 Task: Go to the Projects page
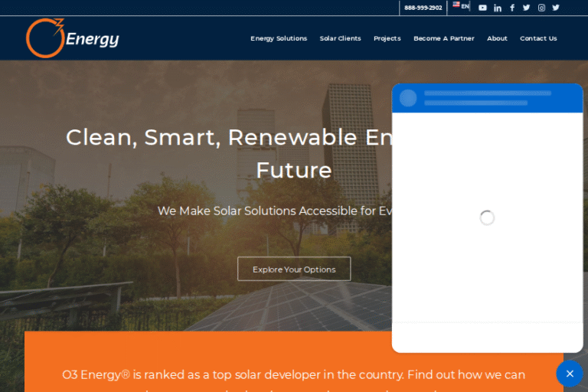387,38
